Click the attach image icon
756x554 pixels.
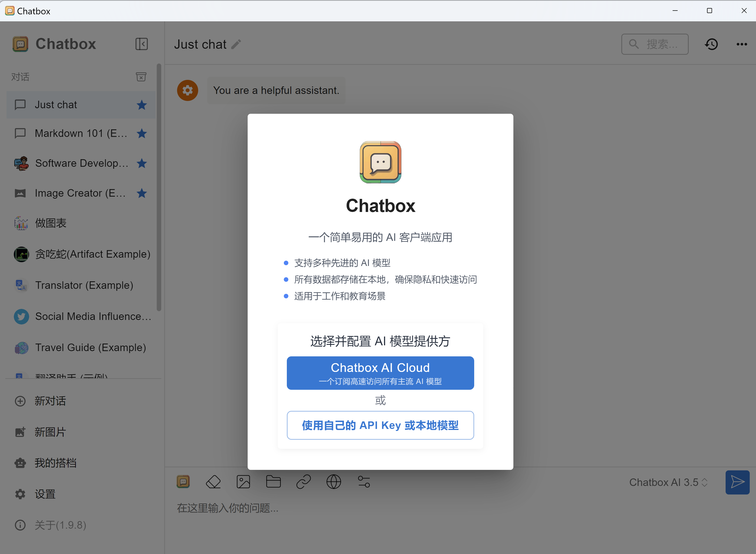tap(243, 482)
